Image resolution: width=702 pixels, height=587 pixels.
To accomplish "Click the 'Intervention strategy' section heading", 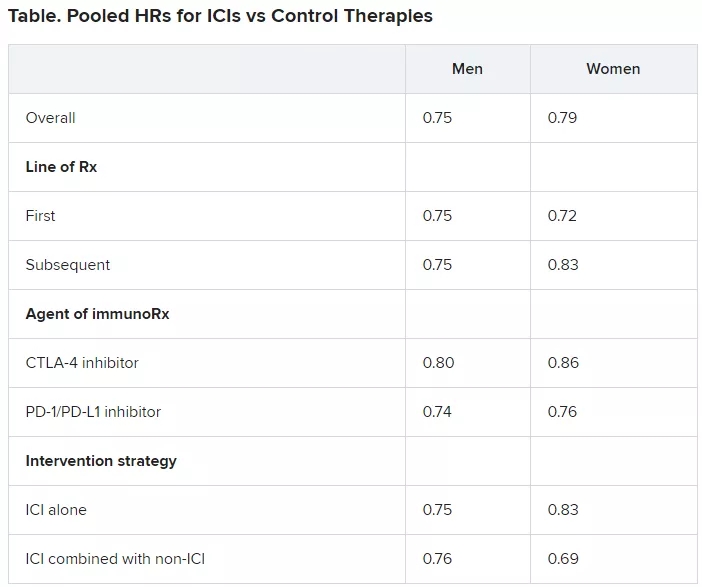I will click(x=101, y=461).
